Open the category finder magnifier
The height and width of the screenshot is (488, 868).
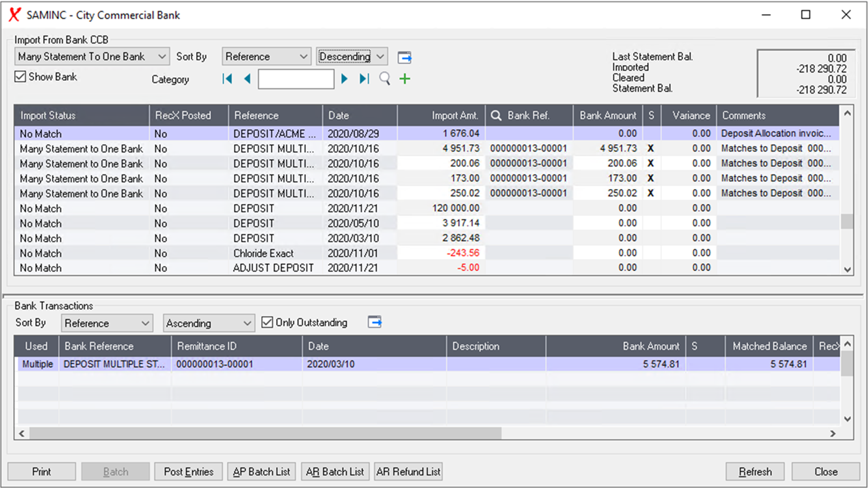pos(385,79)
